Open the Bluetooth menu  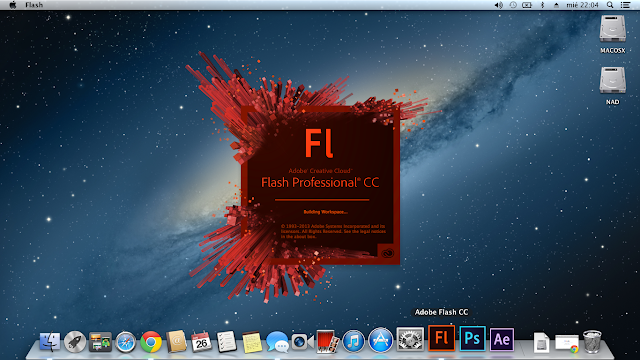[542, 5]
